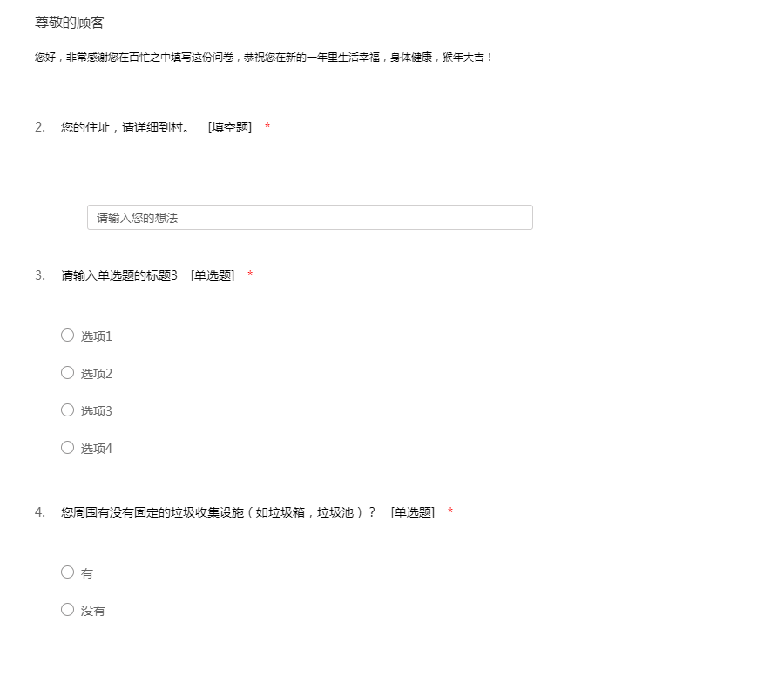
Task: Click the 尊敬的顾客 heading
Action: (x=70, y=23)
